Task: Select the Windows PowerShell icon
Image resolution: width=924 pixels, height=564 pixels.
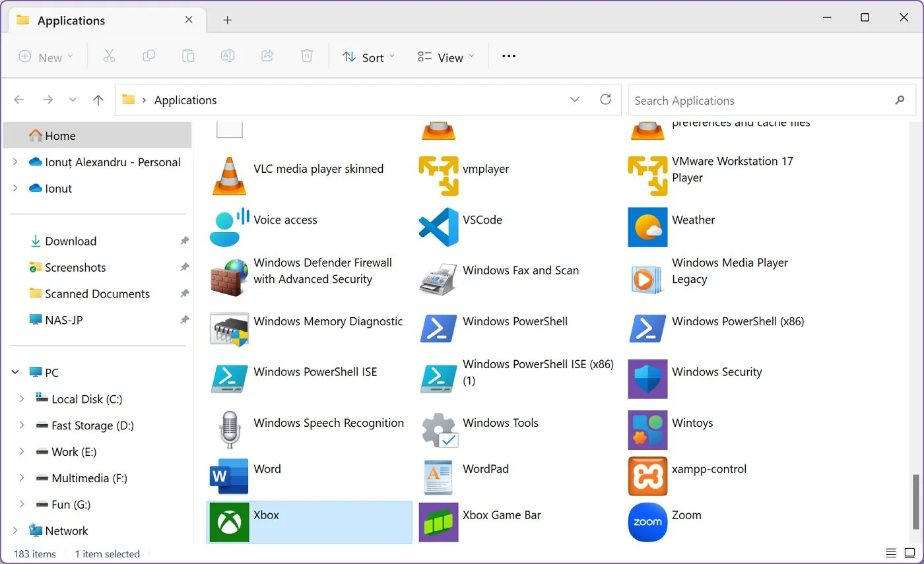Action: pyautogui.click(x=438, y=329)
